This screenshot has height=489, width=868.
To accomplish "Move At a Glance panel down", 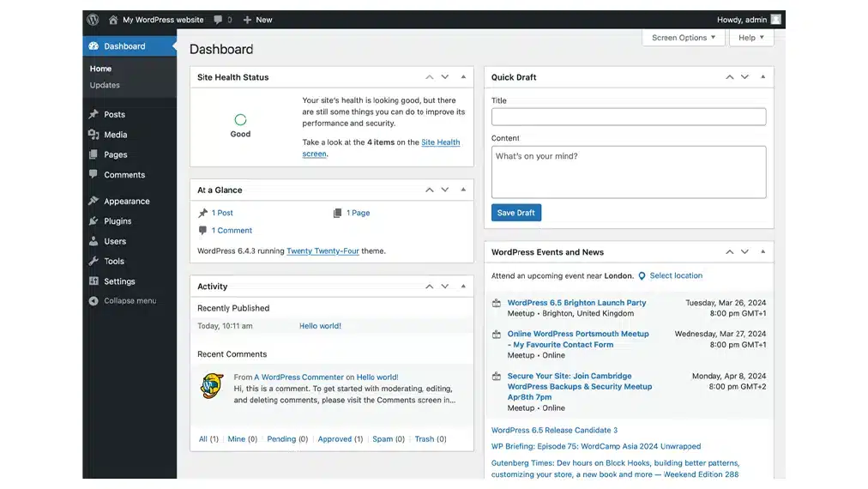I will tap(445, 190).
